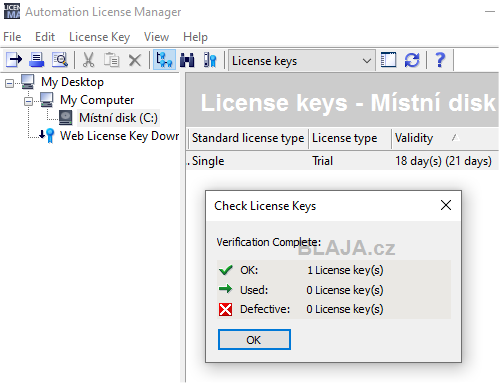Collapse the My Computer tree node
Image resolution: width=499 pixels, height=383 pixels.
tap(29, 101)
